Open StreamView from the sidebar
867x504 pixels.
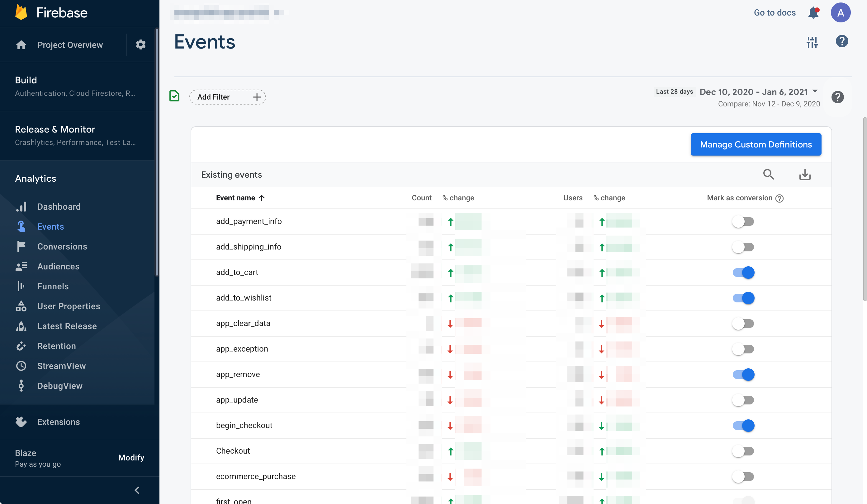[x=61, y=366]
